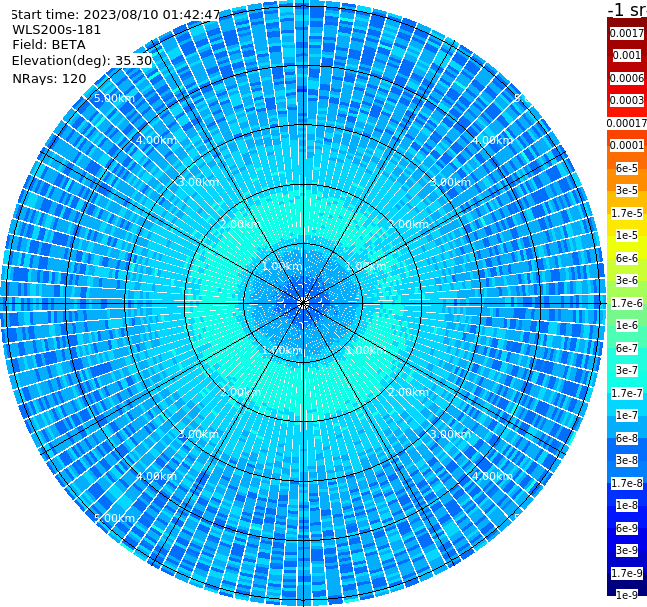Click the 1e-9 label at colorbar bottom

627,595
